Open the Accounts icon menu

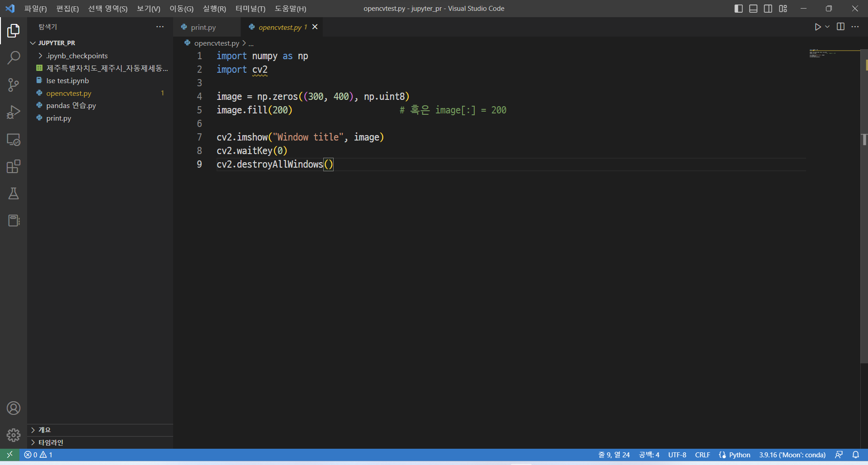click(14, 408)
